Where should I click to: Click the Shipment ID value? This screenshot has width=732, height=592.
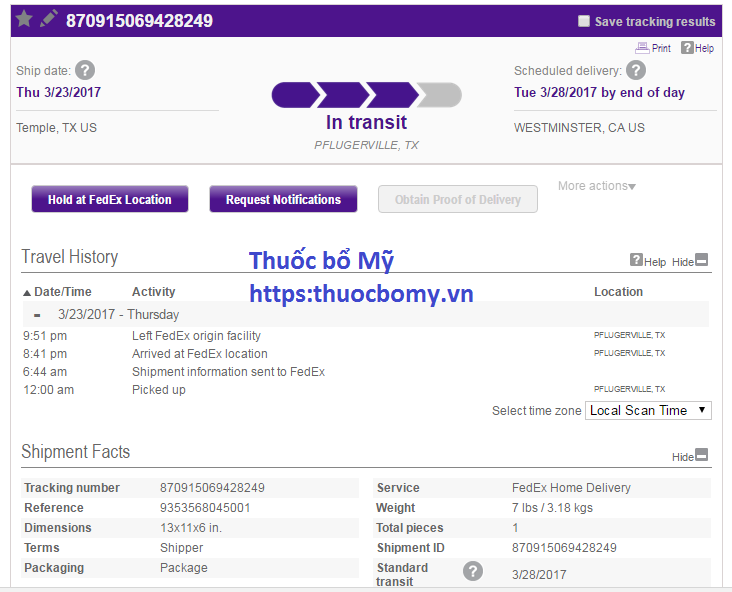[x=564, y=548]
